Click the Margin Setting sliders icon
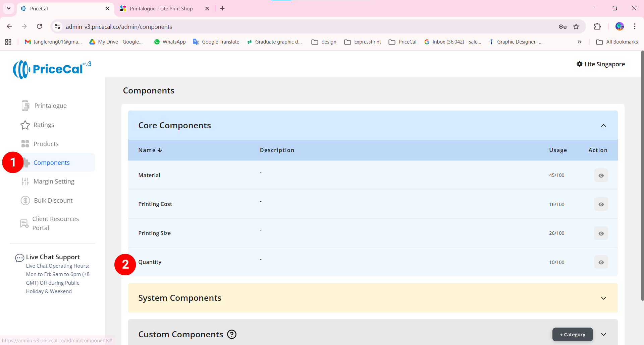The height and width of the screenshot is (345, 644). point(25,182)
